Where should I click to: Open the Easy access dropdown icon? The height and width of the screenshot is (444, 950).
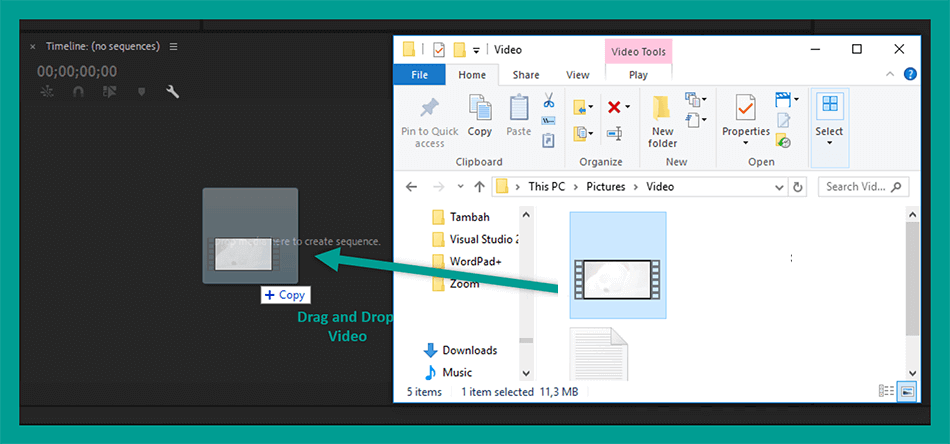click(696, 120)
